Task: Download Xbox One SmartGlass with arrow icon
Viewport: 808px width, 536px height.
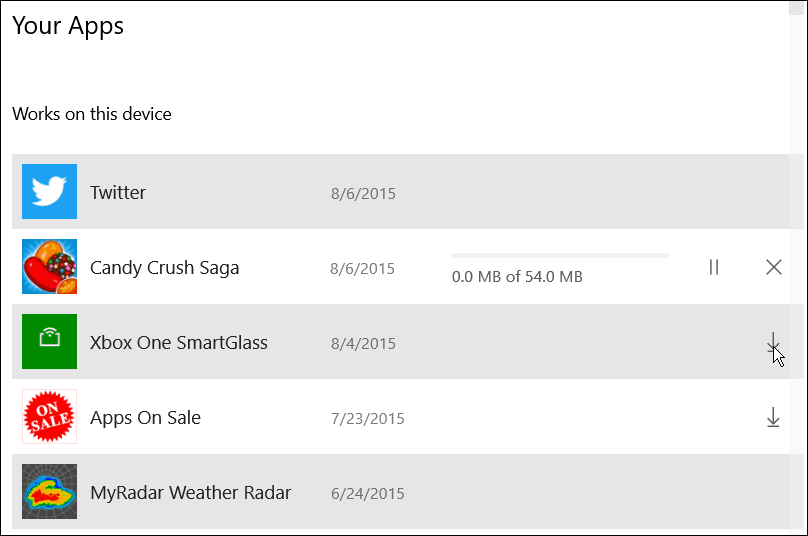Action: click(x=773, y=342)
